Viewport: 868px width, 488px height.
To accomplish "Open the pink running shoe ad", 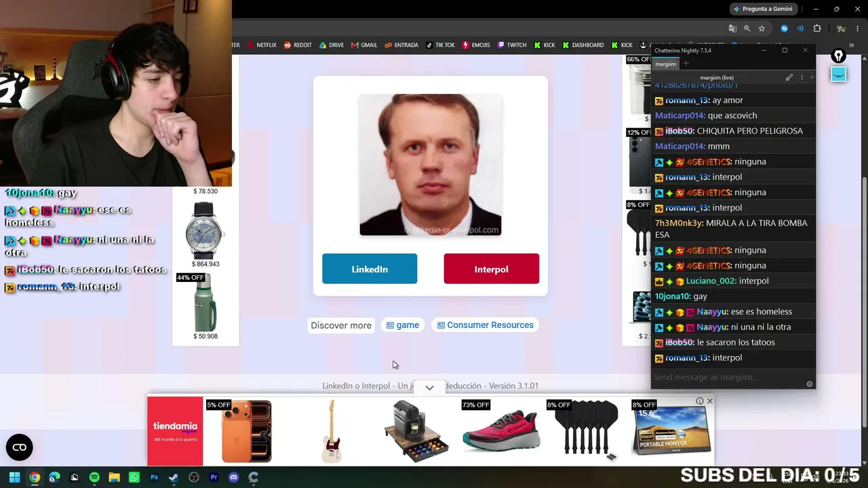I will tap(501, 432).
